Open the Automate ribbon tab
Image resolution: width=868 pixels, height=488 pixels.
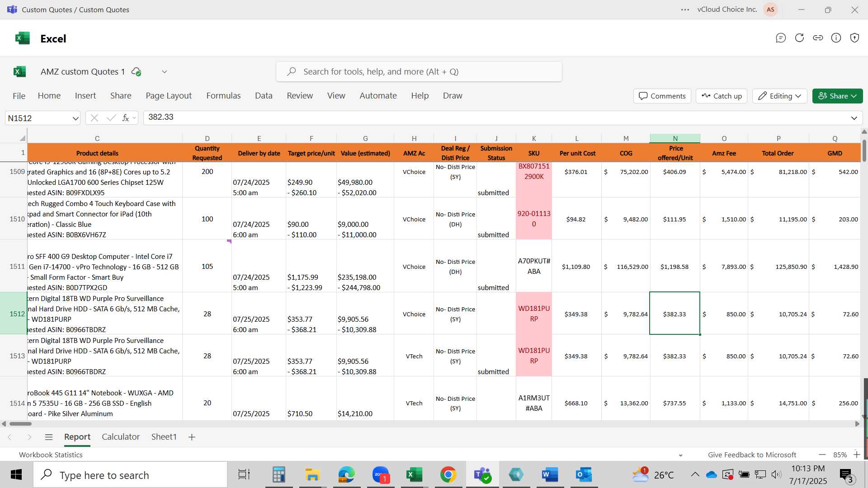[x=378, y=96]
